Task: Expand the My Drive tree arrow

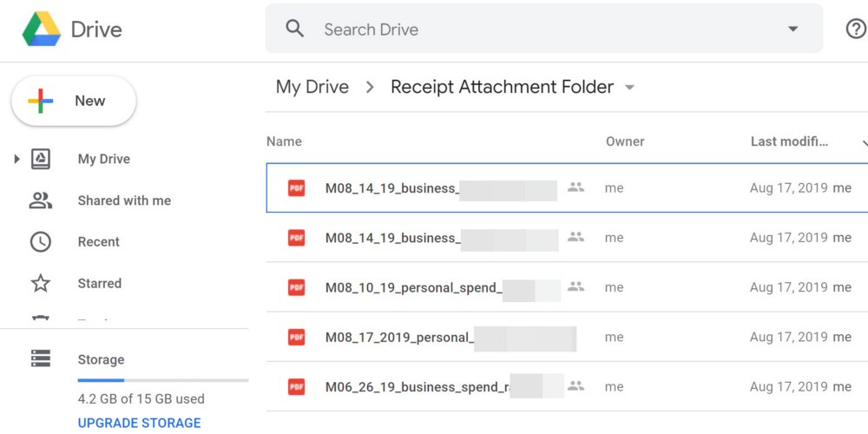Action: coord(16,160)
